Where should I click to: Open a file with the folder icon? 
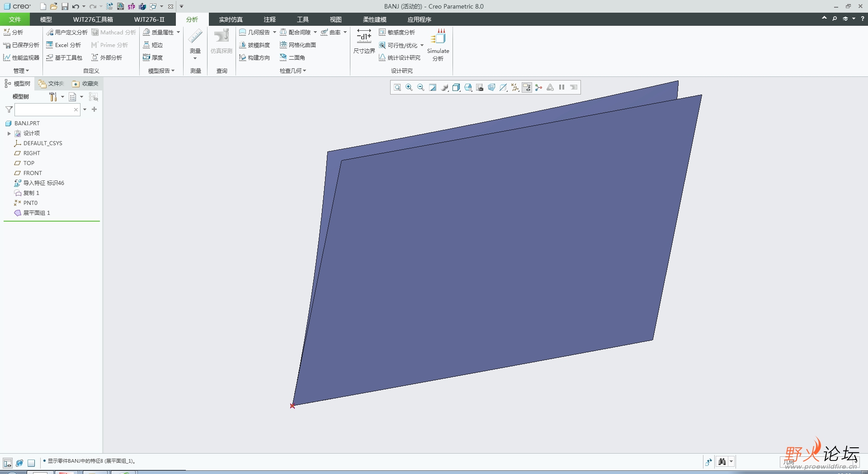pyautogui.click(x=54, y=6)
